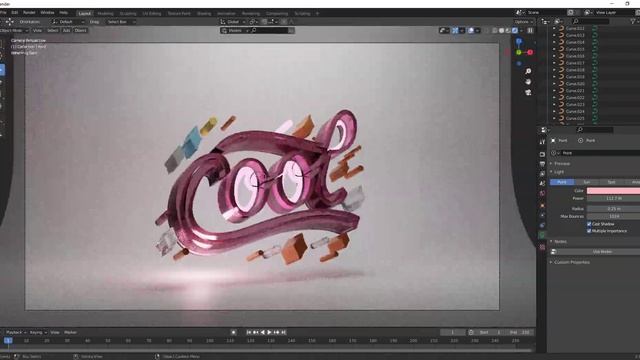Image resolution: width=640 pixels, height=360 pixels.
Task: Toggle viewport overlays visibility
Action: tap(471, 31)
